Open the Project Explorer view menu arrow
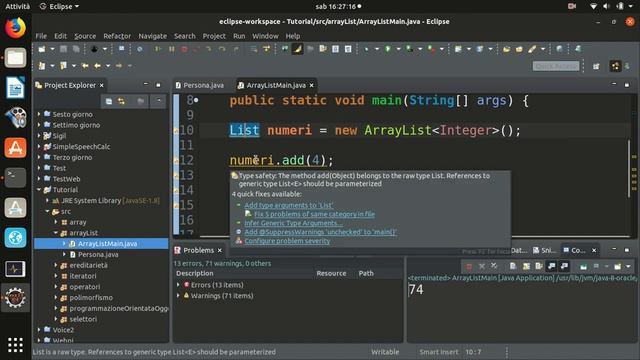Screen dimensions: 640x360 159,101
